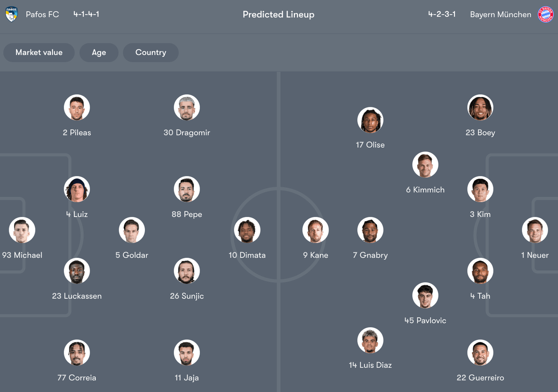The height and width of the screenshot is (392, 558).
Task: Select the 45 Pavlovic name label
Action: pos(425,320)
